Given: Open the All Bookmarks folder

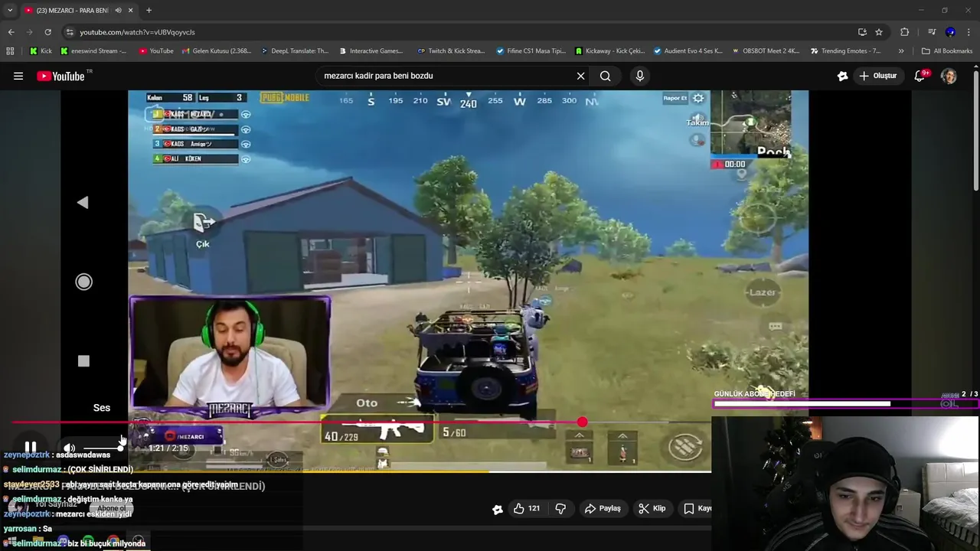Looking at the screenshot, I should click(947, 51).
